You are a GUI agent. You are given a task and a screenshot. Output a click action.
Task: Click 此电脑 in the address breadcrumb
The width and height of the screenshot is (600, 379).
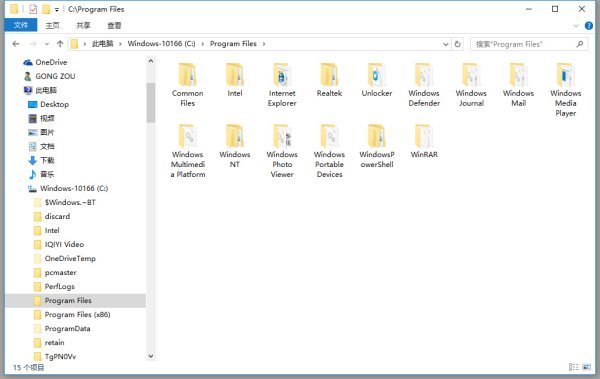pos(103,44)
